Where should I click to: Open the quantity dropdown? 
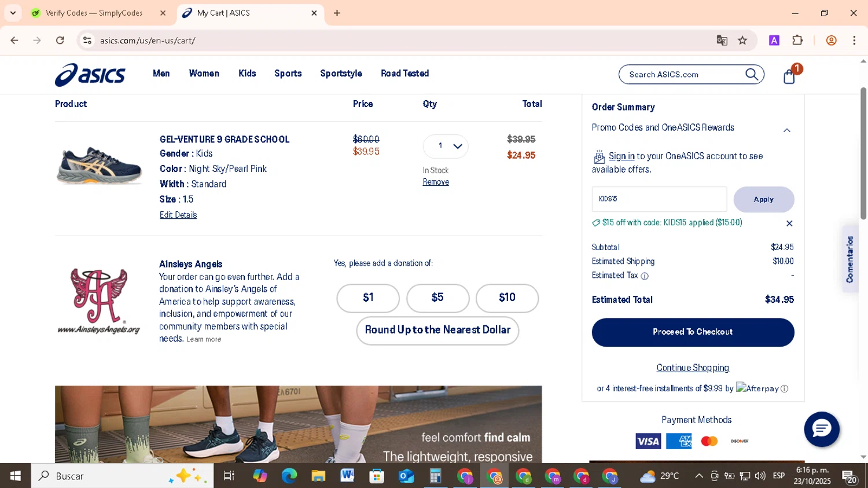[x=445, y=146]
